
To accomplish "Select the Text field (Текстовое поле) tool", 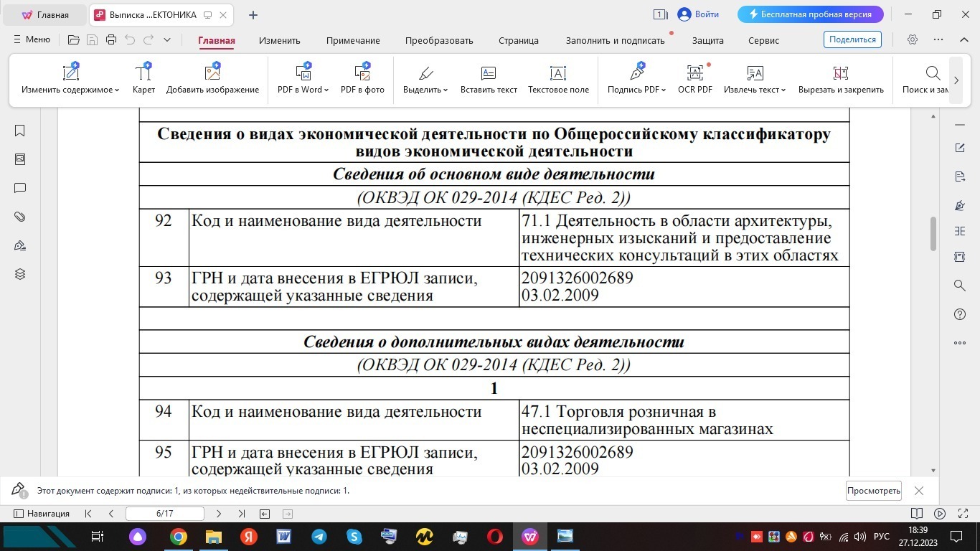I will pos(558,79).
